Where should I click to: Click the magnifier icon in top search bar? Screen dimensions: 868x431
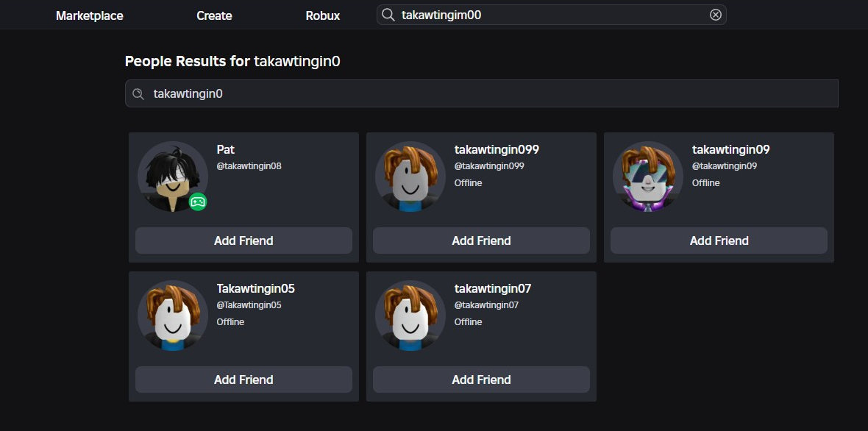pos(388,15)
